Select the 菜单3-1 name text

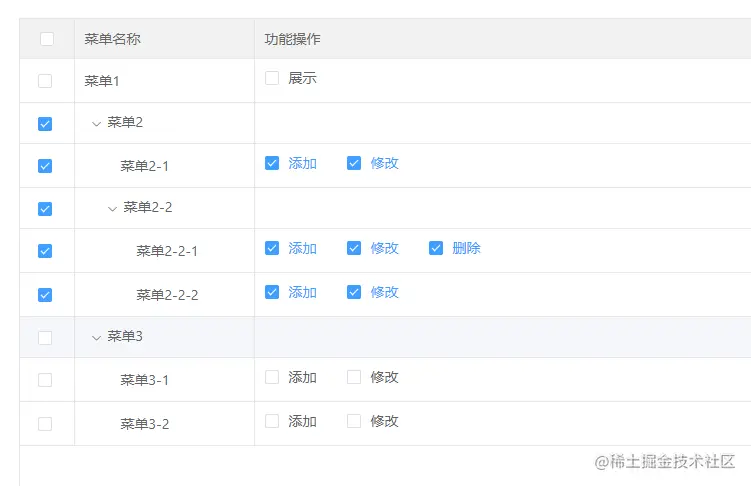(144, 380)
